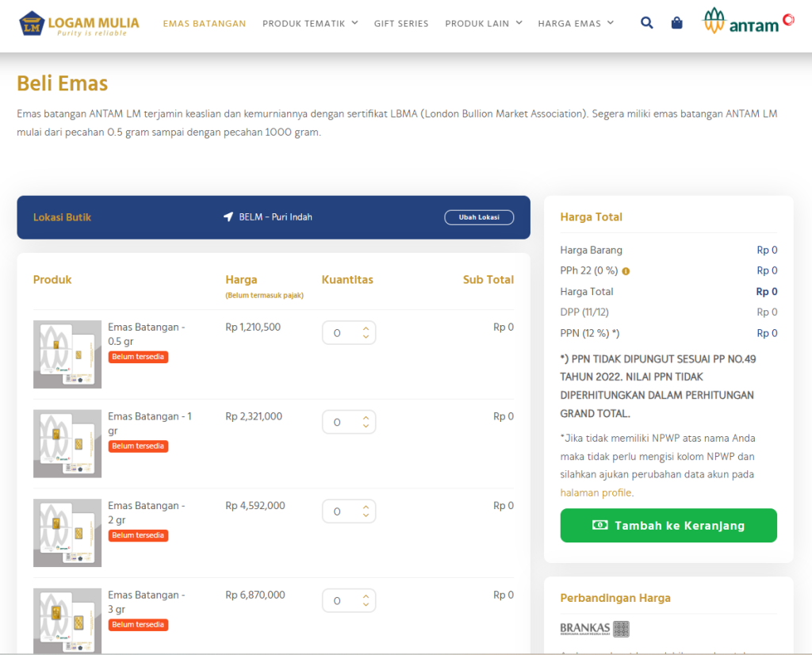Viewport: 812px width, 655px height.
Task: Open the Harga Emas dropdown
Action: pyautogui.click(x=576, y=24)
